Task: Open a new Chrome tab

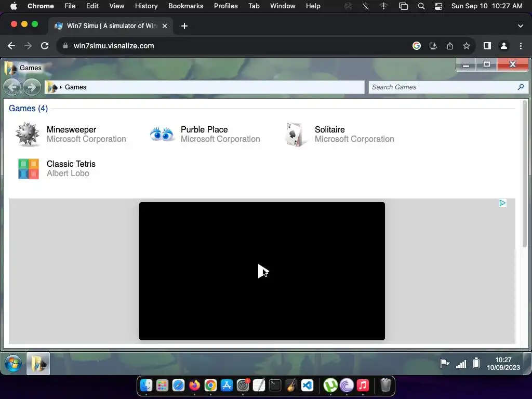Action: tap(184, 26)
